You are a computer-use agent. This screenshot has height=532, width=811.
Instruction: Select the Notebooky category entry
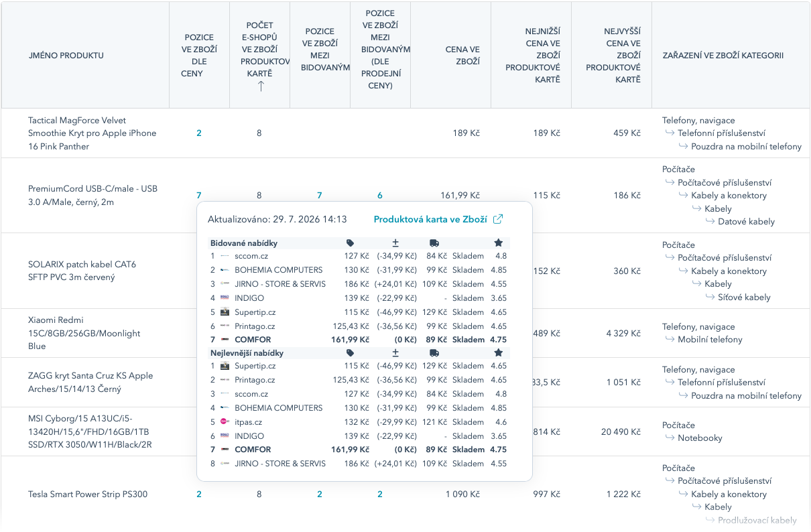pyautogui.click(x=700, y=438)
